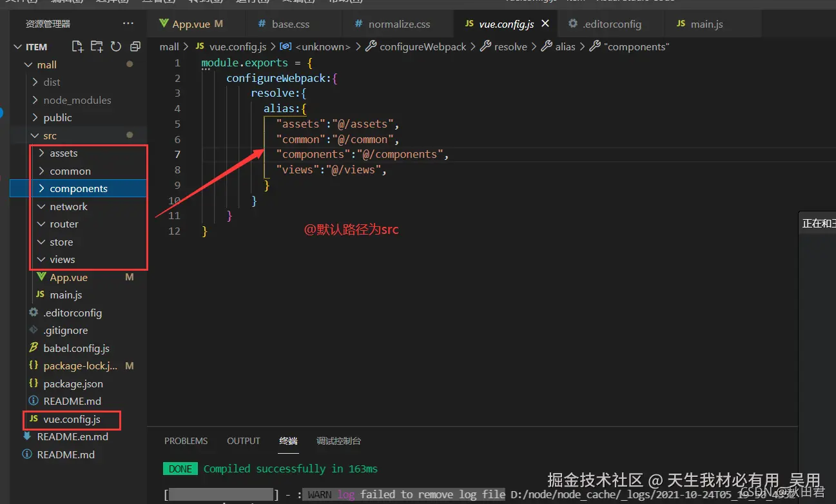Viewport: 836px width, 504px height.
Task: Collapse the ITEM root folder
Action: pyautogui.click(x=37, y=46)
